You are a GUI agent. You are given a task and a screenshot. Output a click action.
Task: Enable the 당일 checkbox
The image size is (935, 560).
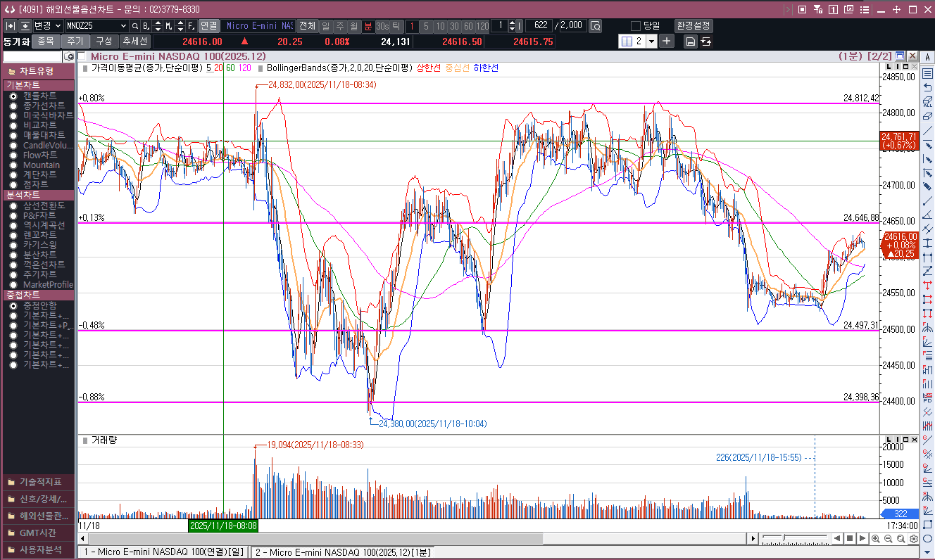tap(636, 26)
